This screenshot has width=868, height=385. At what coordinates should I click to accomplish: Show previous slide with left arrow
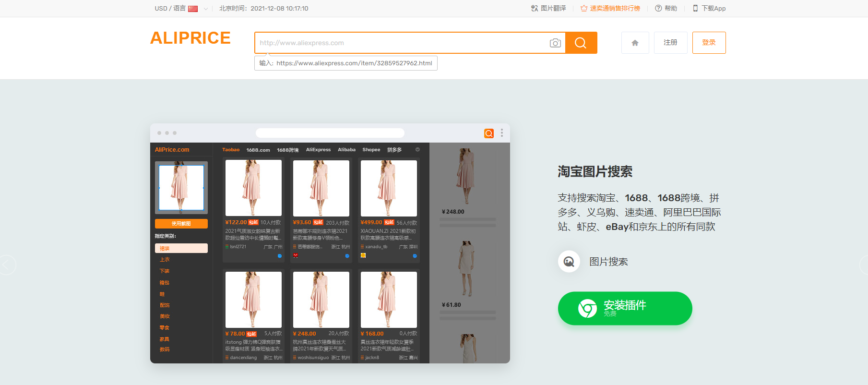tap(7, 265)
